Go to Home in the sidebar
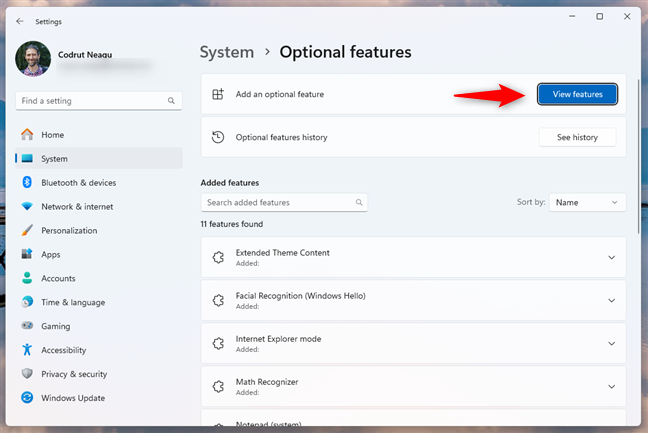This screenshot has height=433, width=648. click(52, 135)
